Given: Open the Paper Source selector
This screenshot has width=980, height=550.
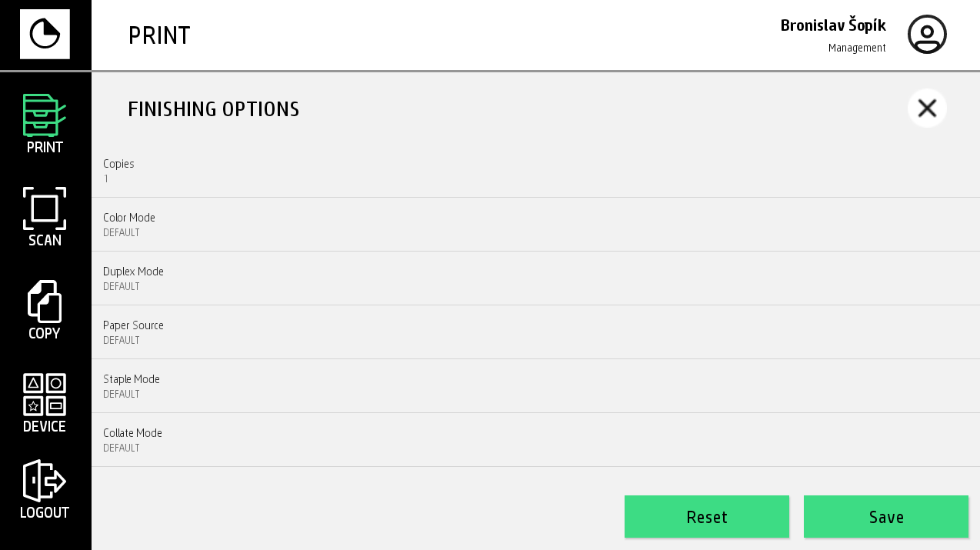Looking at the screenshot, I should (536, 332).
